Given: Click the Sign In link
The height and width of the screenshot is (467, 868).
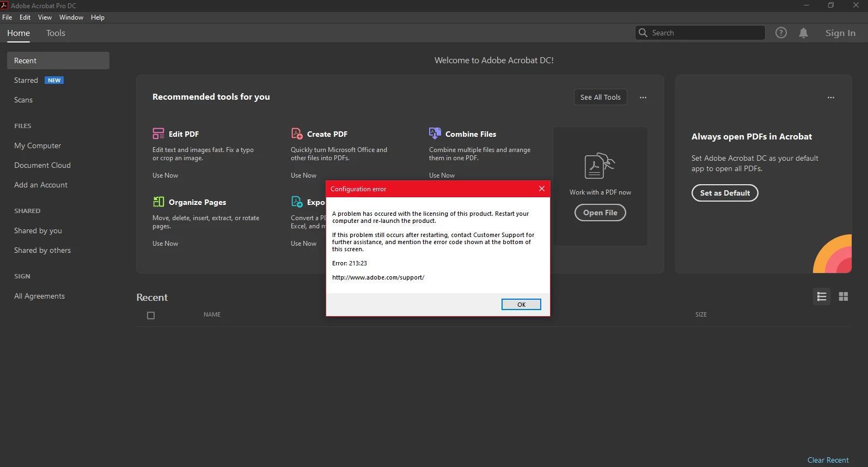Looking at the screenshot, I should tap(840, 33).
